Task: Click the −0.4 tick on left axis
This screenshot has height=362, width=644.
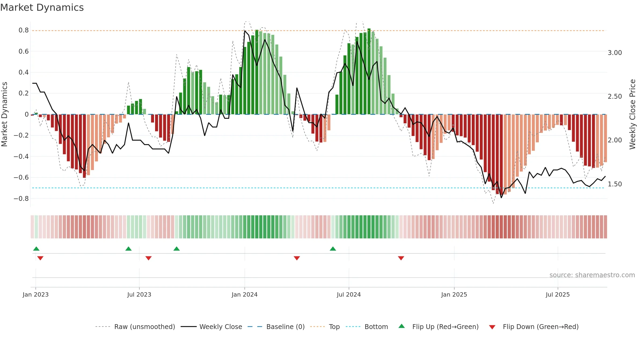Action: point(21,156)
